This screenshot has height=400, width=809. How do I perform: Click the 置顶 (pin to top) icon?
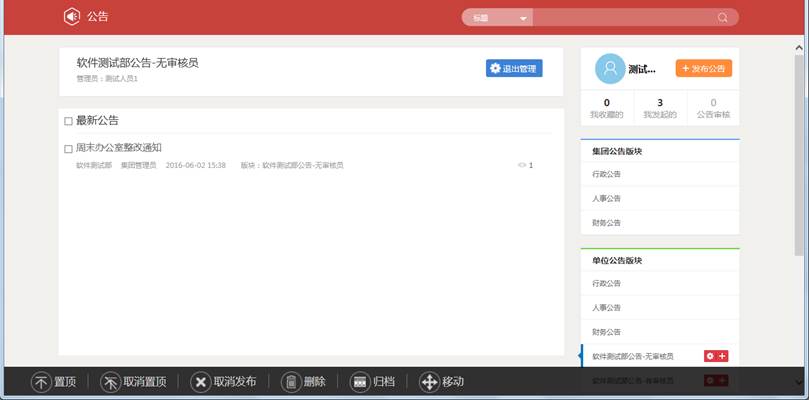(41, 382)
